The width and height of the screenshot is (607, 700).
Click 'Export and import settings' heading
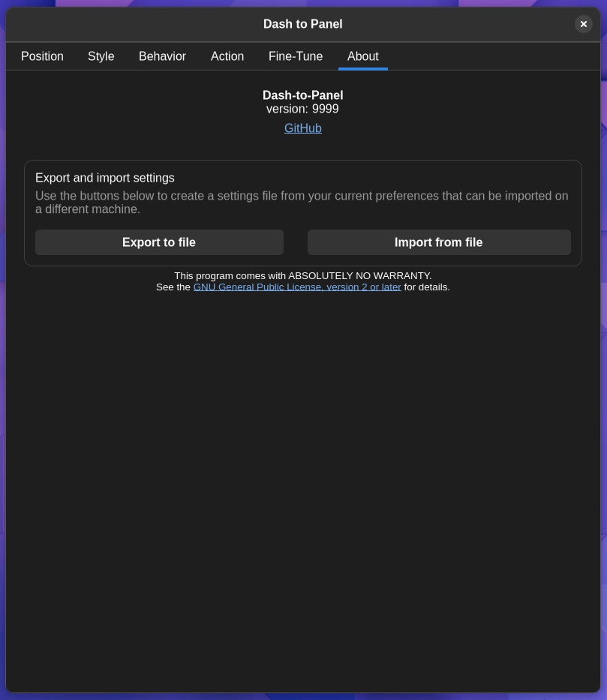point(105,178)
